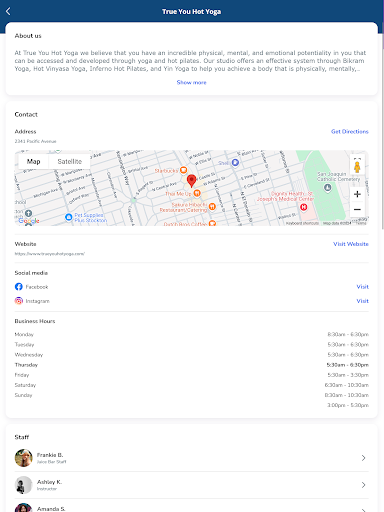Viewport: 384px width, 512px height.
Task: Select the Street View pegman icon
Action: point(357,167)
